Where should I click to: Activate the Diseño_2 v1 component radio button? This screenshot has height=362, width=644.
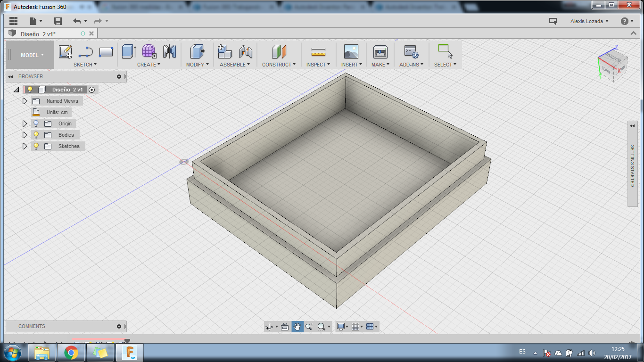pyautogui.click(x=92, y=90)
